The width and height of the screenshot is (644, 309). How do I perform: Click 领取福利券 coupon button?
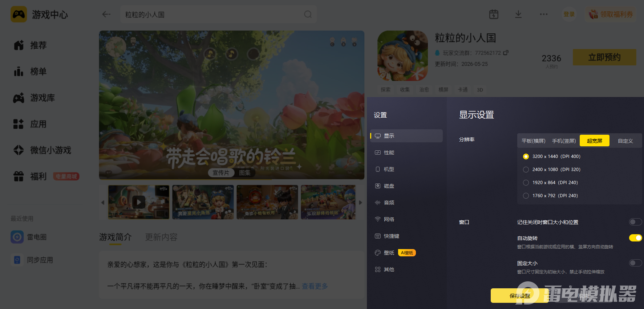point(611,14)
